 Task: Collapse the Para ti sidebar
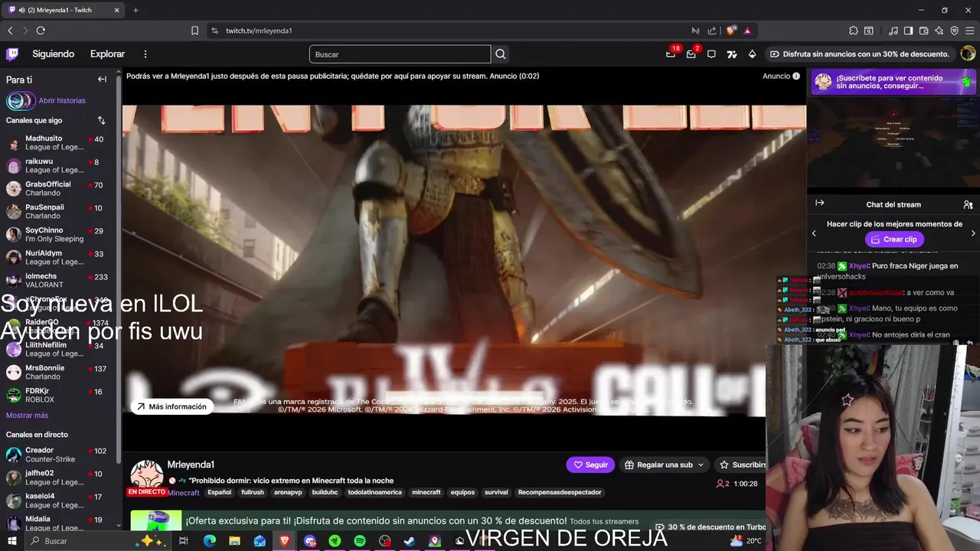(x=102, y=79)
